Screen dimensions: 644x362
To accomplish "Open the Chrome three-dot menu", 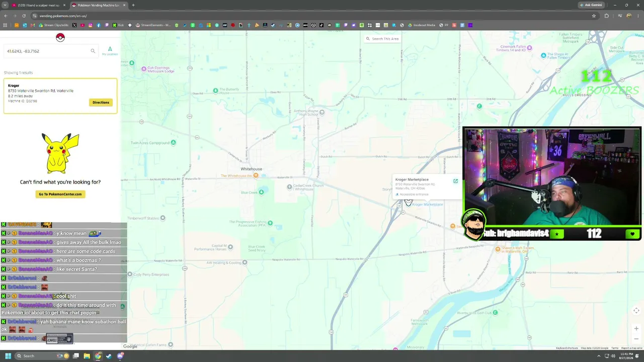I will [637, 16].
